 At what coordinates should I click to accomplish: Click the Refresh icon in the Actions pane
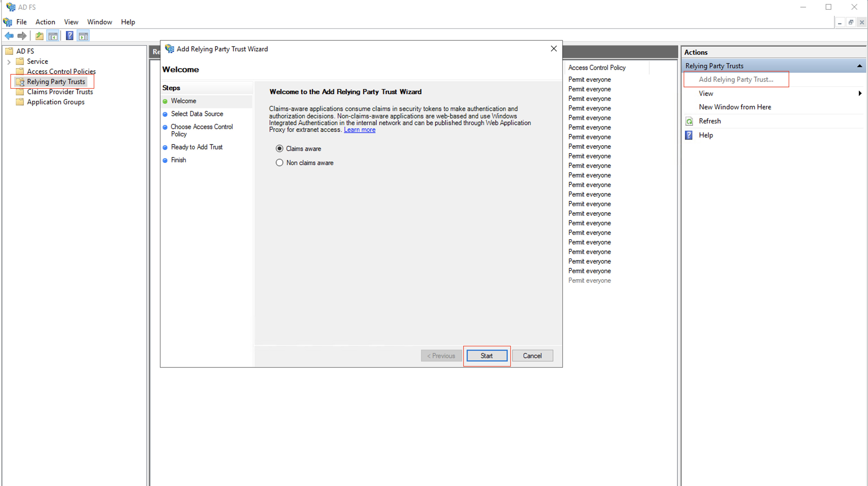[689, 121]
